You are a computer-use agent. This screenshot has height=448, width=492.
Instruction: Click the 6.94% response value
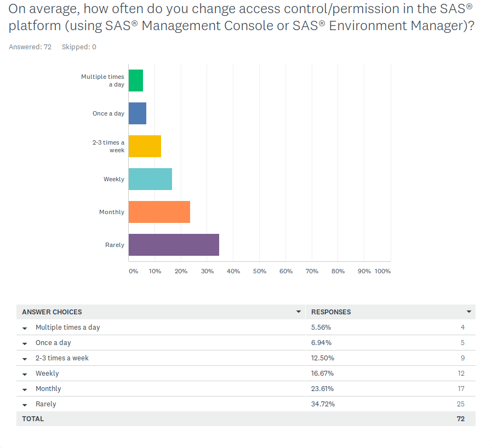tap(321, 343)
